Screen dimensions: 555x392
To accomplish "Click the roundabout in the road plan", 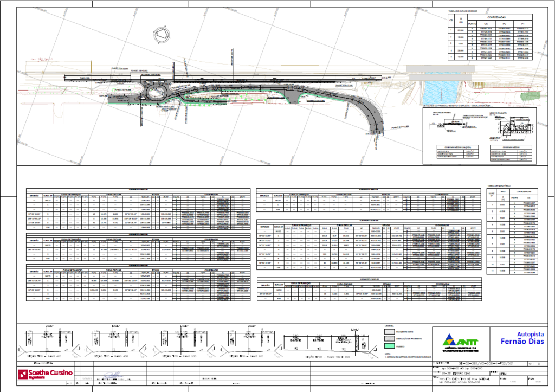I will pyautogui.click(x=156, y=93).
